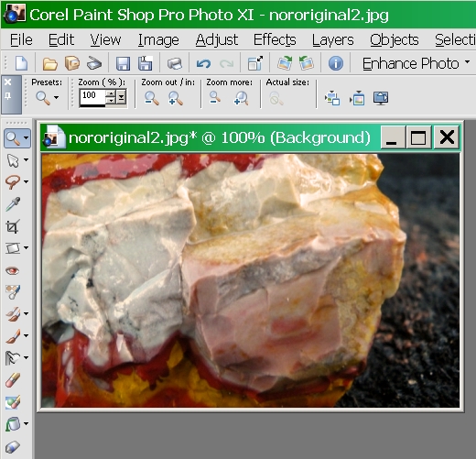Screen dimensions: 476x459
Task: Click the Print icon in toolbar
Action: 175,64
